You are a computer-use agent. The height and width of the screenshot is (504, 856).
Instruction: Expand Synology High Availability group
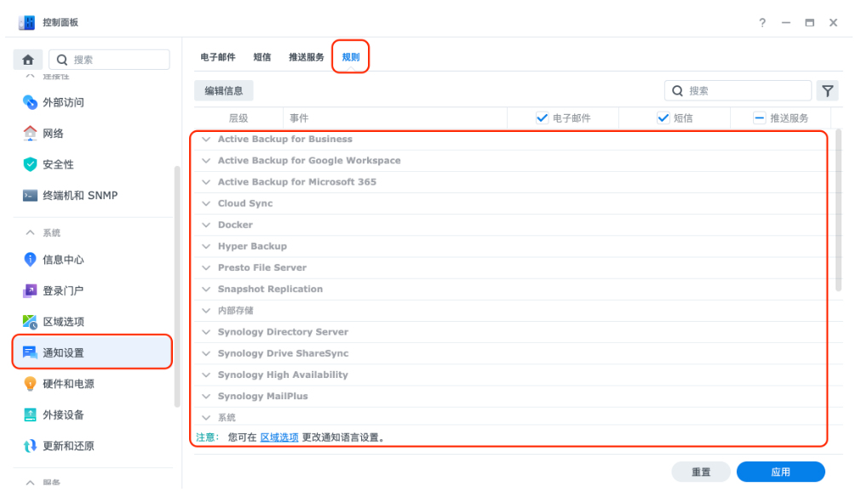pyautogui.click(x=206, y=375)
